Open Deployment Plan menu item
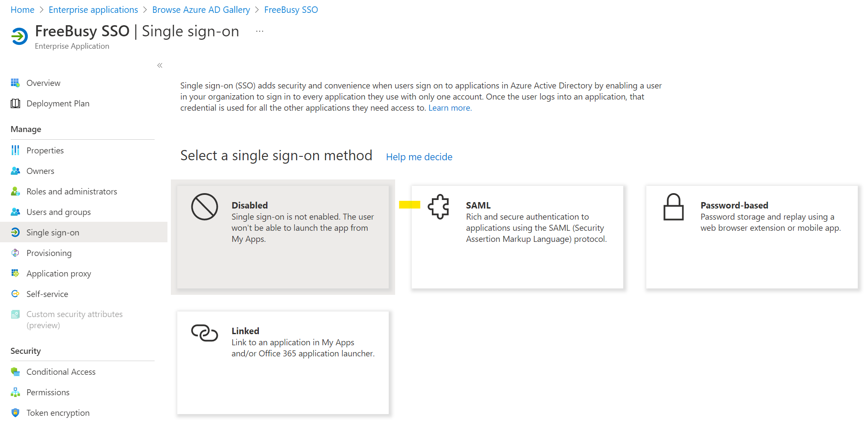 coord(58,103)
